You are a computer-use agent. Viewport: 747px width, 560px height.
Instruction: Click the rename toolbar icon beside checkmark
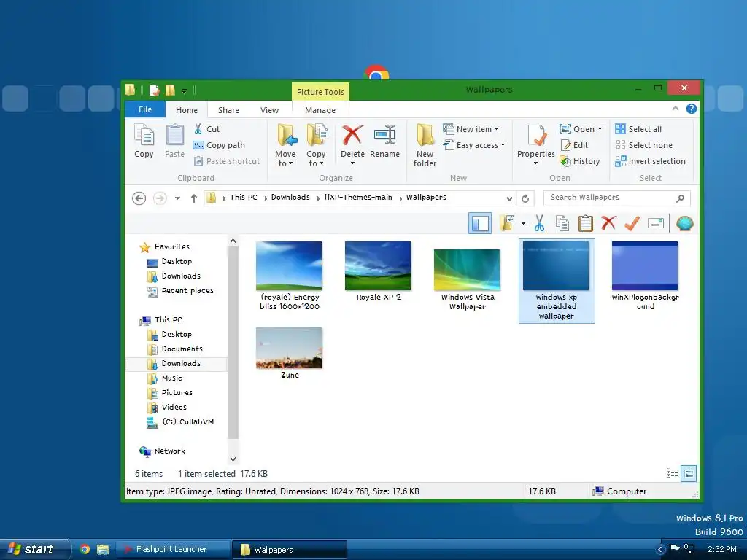656,223
